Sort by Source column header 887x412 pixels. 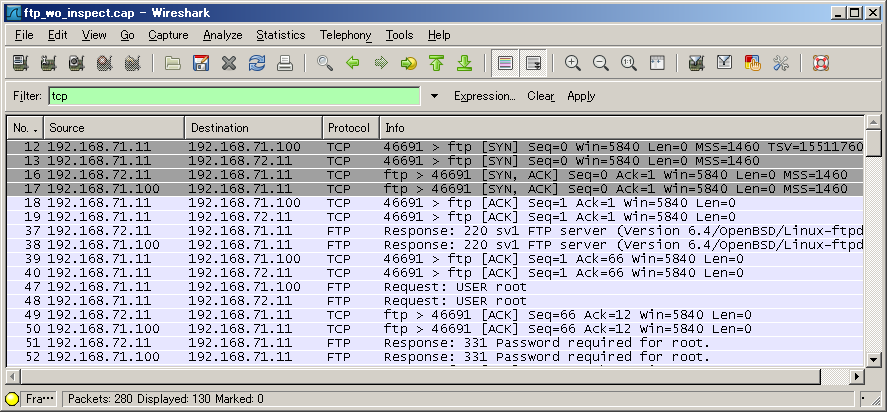click(114, 128)
